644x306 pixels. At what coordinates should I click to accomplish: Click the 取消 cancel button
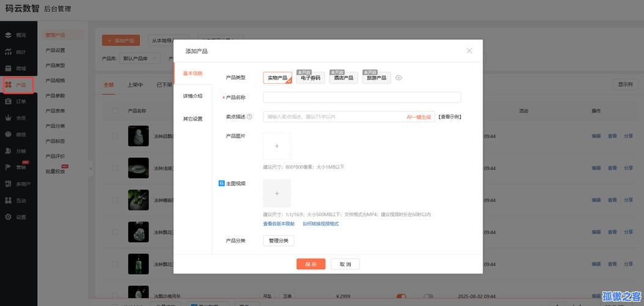coord(345,264)
